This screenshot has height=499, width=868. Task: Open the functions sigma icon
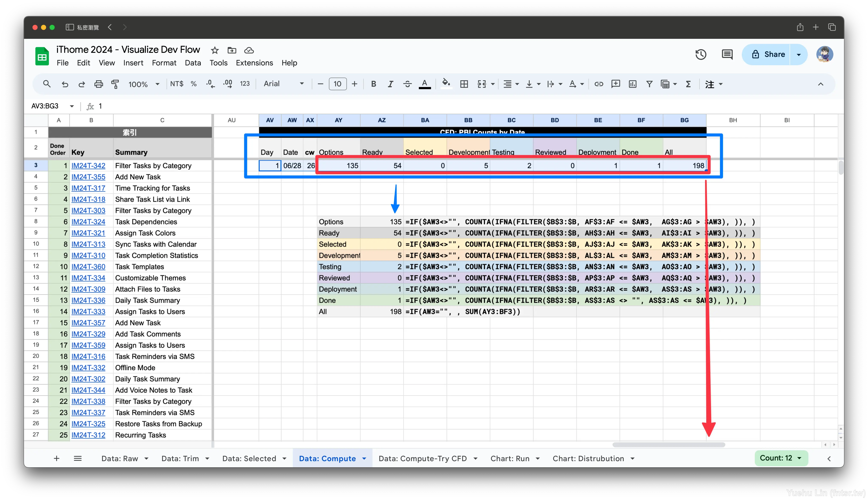688,84
